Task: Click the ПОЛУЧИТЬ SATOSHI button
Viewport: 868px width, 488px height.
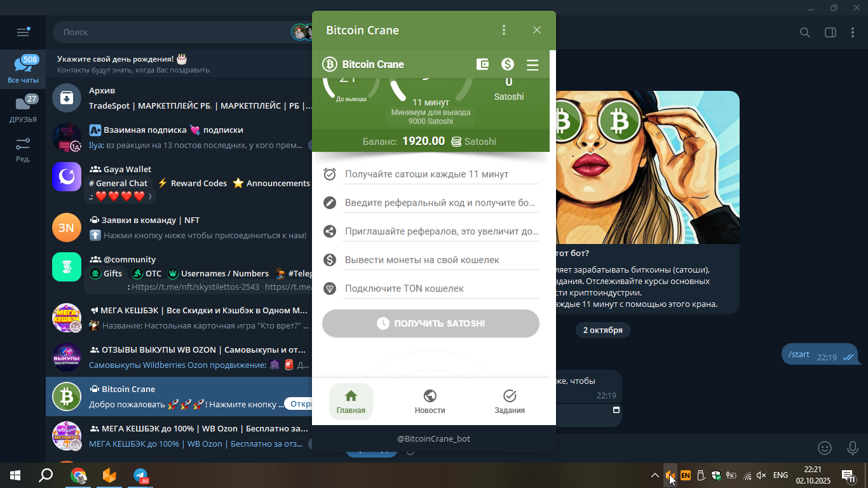Action: click(x=431, y=323)
